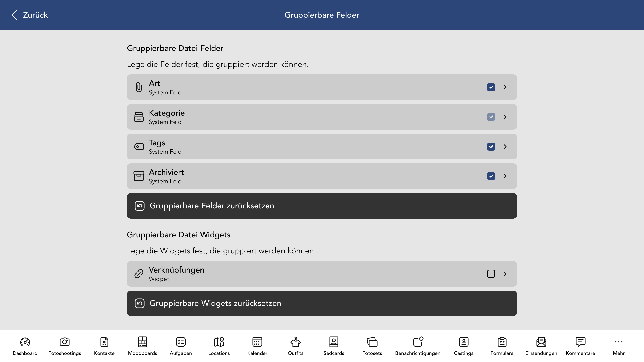Viewport: 644px width, 362px height.
Task: Click the drawer icon in the Kategorie row
Action: coord(139,117)
